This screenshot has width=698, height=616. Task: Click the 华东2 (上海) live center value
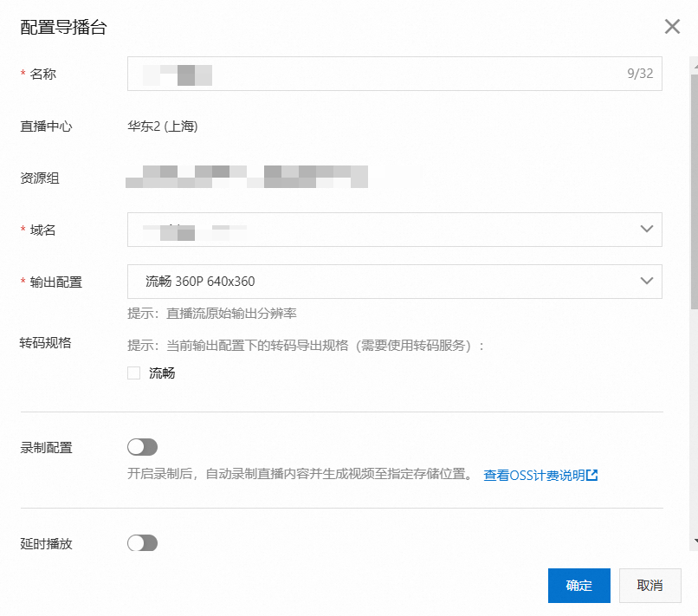pyautogui.click(x=163, y=126)
